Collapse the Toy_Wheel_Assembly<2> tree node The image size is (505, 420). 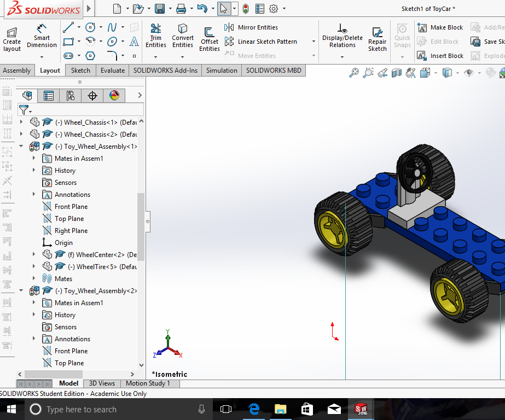(x=21, y=290)
